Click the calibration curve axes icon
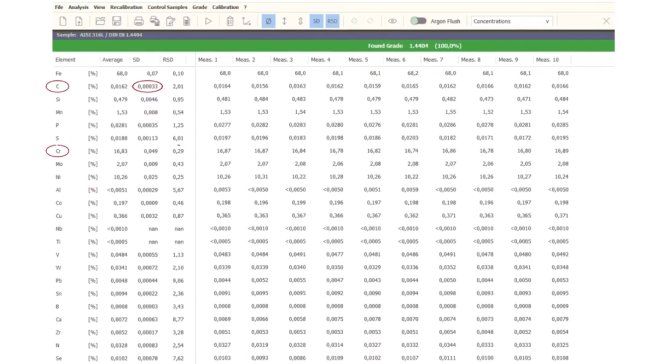645x364 pixels. pos(246,21)
